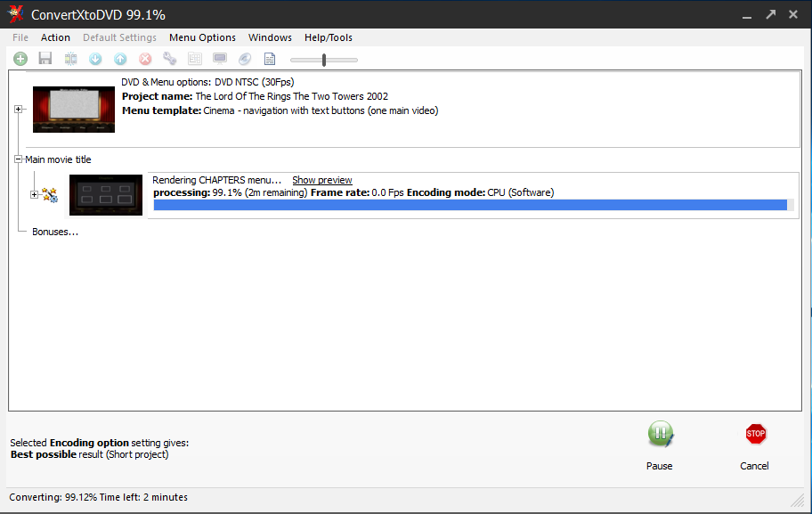This screenshot has width=812, height=514.
Task: Close the ConvertXtoDVD window
Action: pos(792,14)
